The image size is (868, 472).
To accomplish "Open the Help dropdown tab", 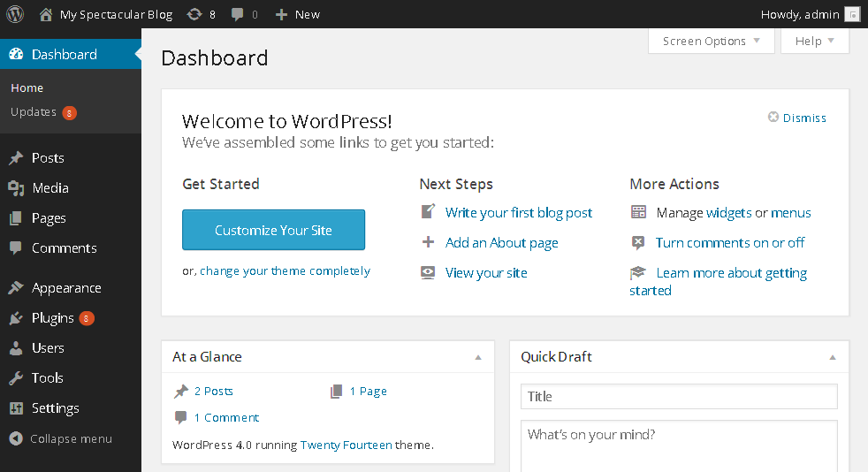I will [x=814, y=41].
